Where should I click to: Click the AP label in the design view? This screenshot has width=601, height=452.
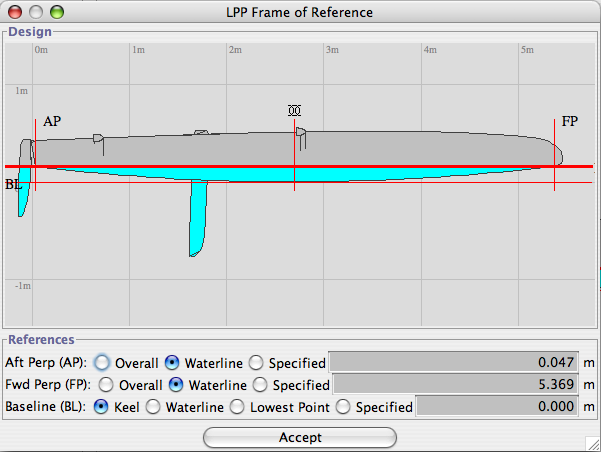point(52,122)
